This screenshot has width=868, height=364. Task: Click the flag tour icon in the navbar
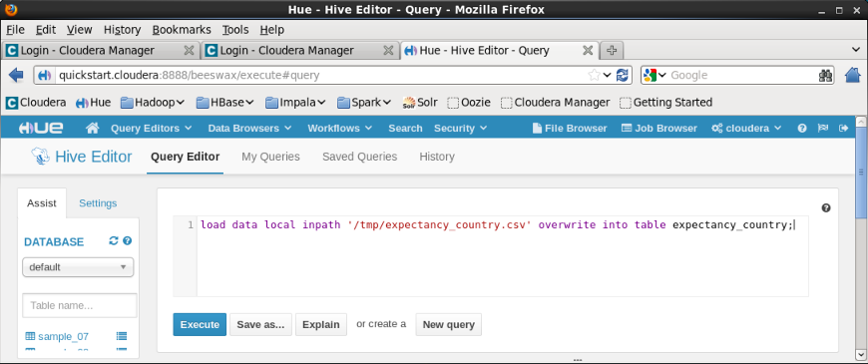tap(823, 129)
